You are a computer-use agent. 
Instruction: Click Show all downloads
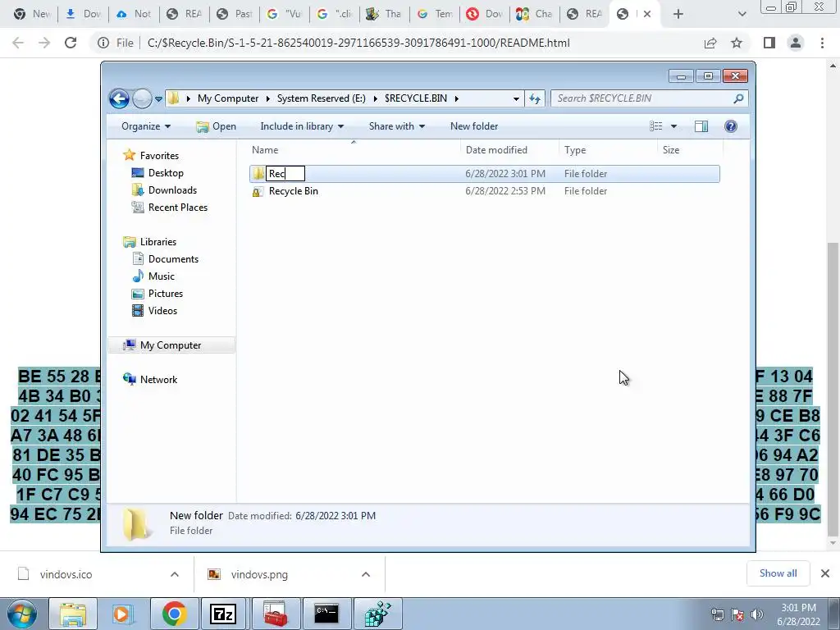click(x=778, y=573)
